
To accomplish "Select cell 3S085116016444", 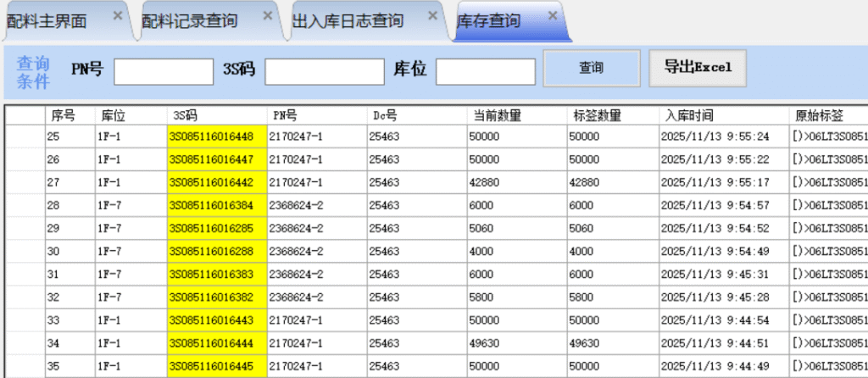I will pyautogui.click(x=217, y=343).
